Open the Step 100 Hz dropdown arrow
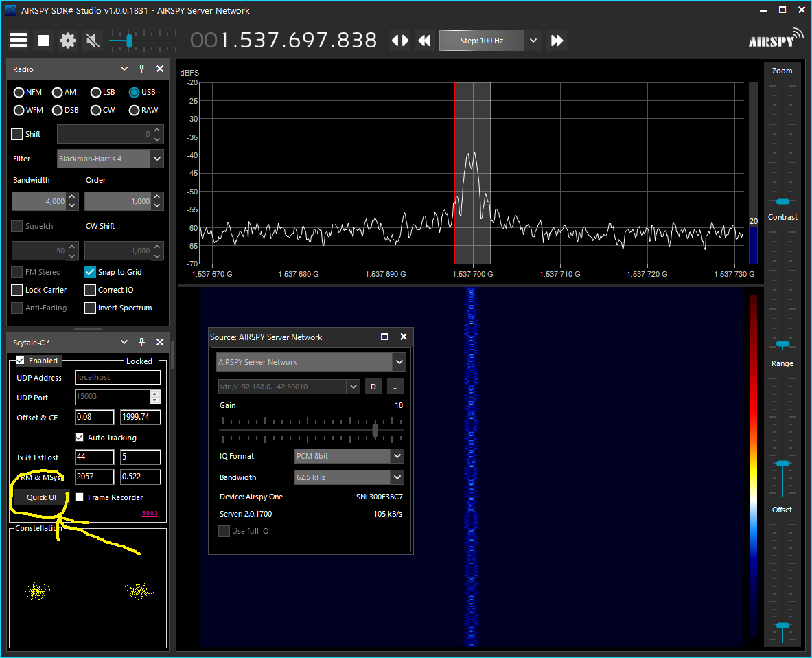The image size is (812, 658). coord(533,41)
